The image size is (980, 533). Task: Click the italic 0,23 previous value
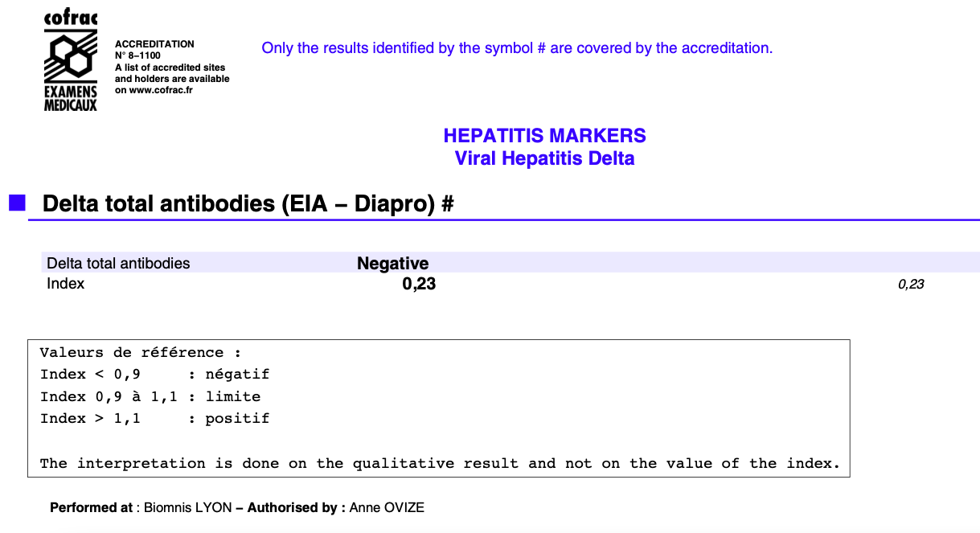point(911,285)
